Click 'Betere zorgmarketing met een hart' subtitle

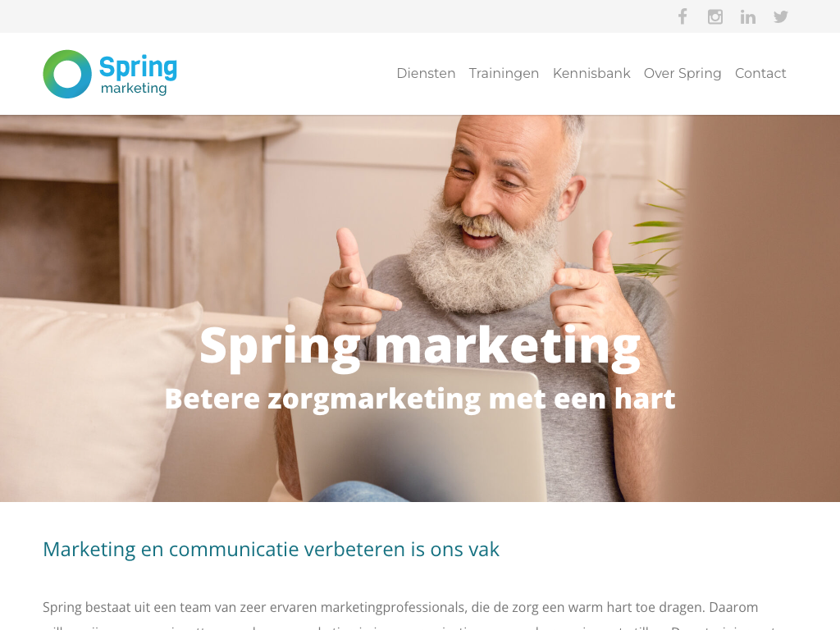point(420,399)
